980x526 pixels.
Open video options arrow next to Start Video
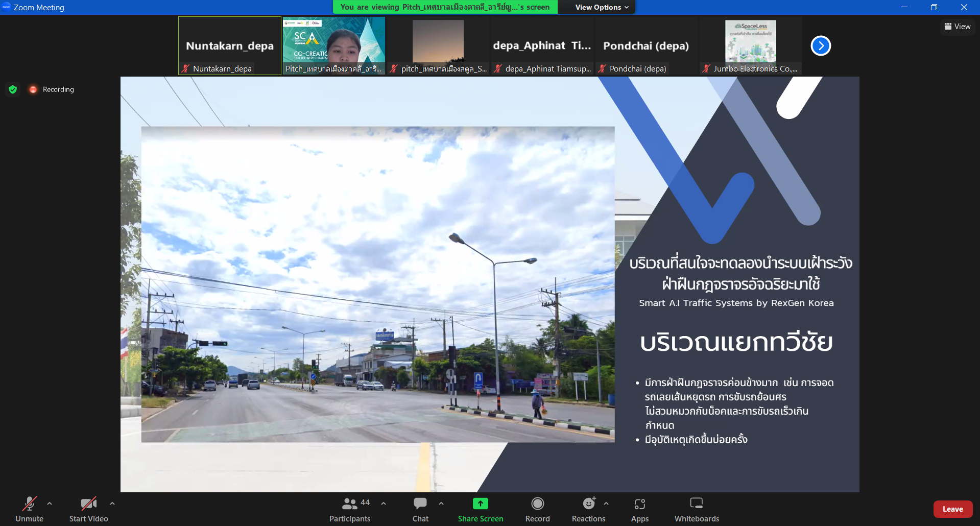[x=112, y=504]
